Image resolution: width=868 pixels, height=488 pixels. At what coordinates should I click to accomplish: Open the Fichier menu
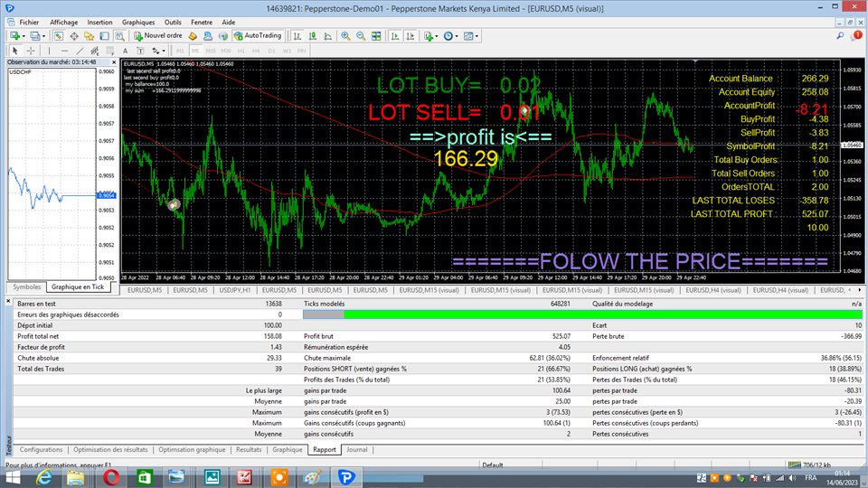[x=29, y=22]
